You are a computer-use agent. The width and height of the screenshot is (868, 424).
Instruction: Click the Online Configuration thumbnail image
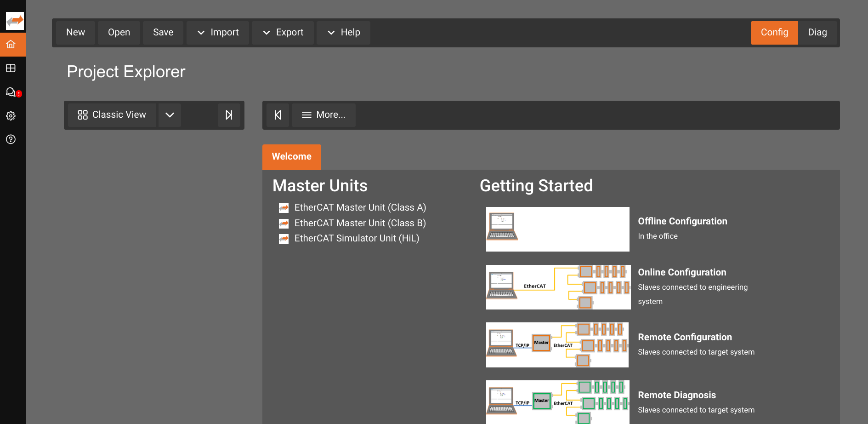coord(558,287)
